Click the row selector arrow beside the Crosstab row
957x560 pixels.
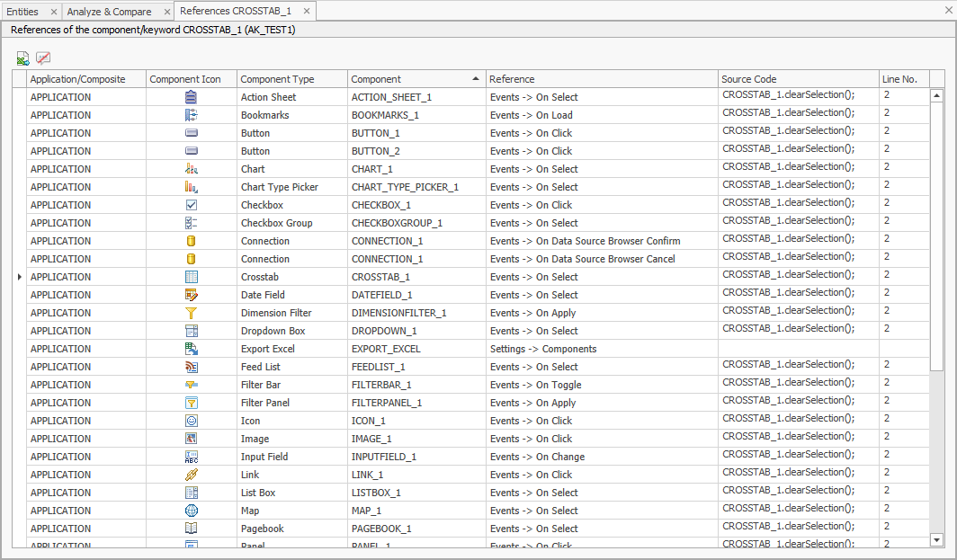tap(19, 277)
